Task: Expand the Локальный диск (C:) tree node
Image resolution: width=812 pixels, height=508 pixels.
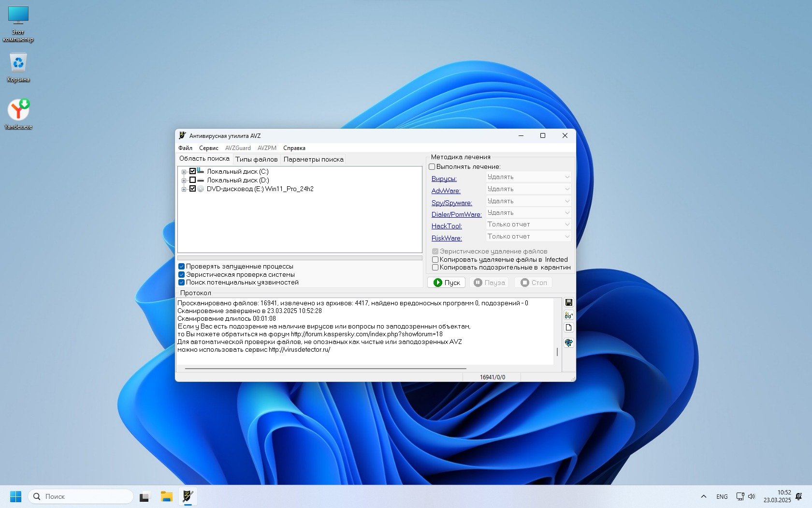Action: (x=184, y=172)
